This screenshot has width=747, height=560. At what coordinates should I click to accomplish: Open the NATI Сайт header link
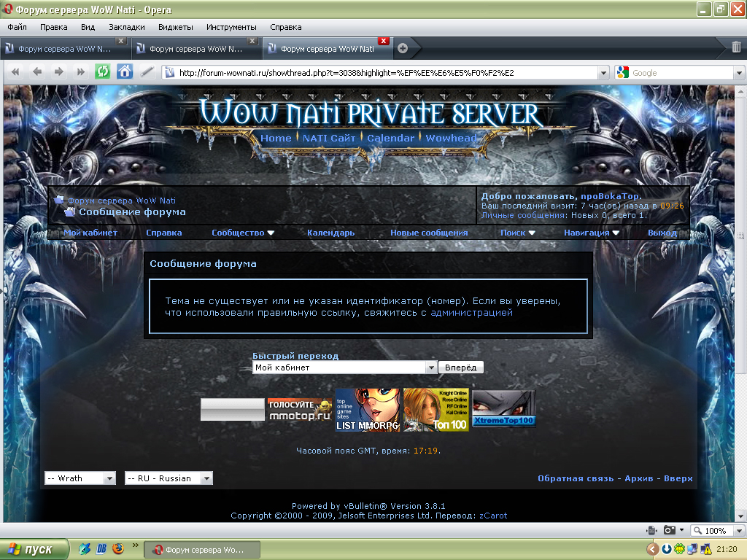pyautogui.click(x=329, y=138)
